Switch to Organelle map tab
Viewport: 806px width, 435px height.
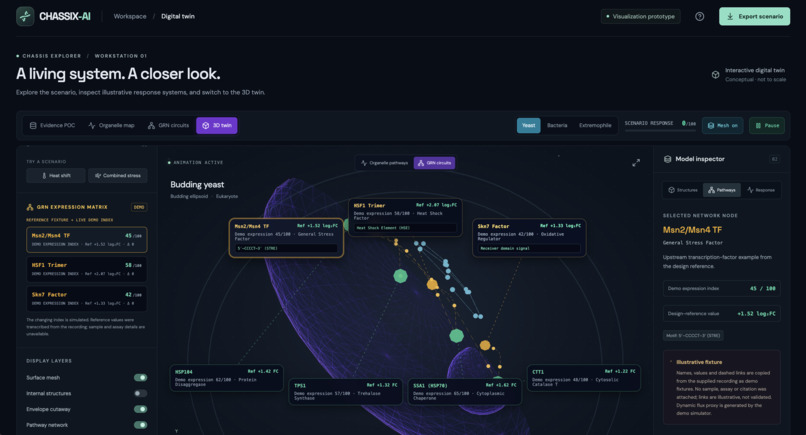click(111, 125)
